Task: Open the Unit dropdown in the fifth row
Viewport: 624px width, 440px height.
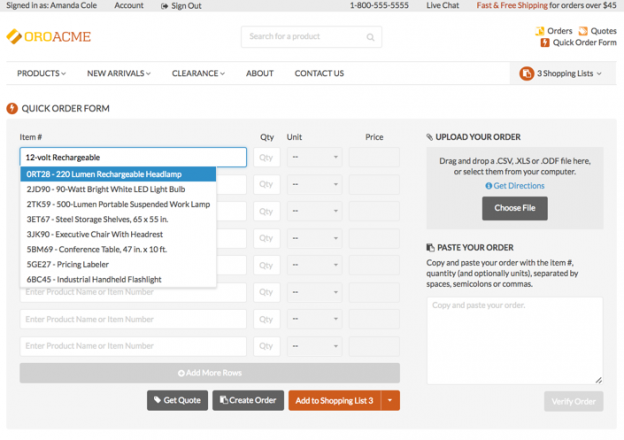Action: (x=314, y=265)
